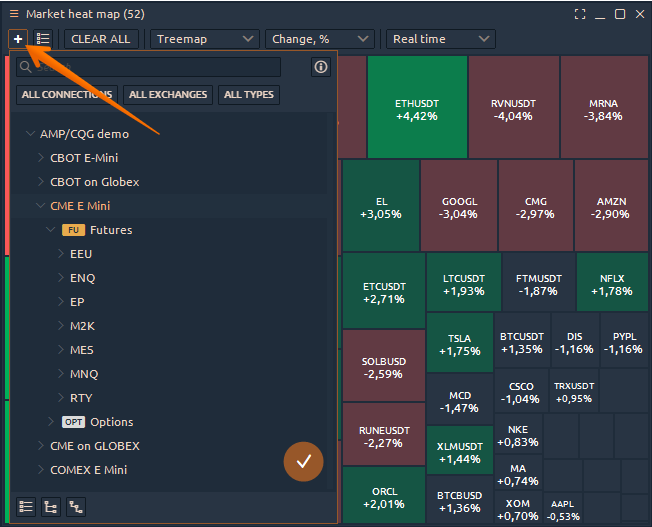Expand the Options group under CME E Mini

coord(51,422)
